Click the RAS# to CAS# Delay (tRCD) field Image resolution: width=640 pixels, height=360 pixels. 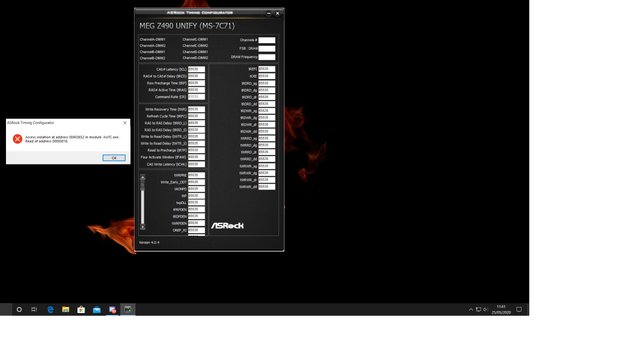(196, 76)
